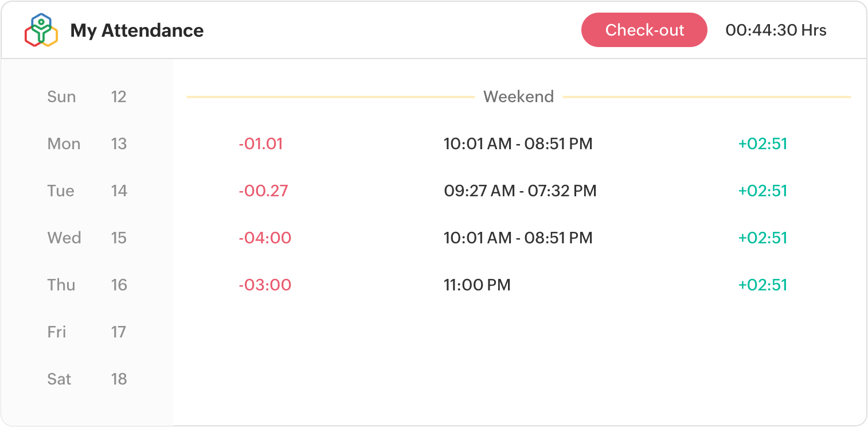The height and width of the screenshot is (427, 868).
Task: Select Sun 12 in the day list
Action: 86,96
